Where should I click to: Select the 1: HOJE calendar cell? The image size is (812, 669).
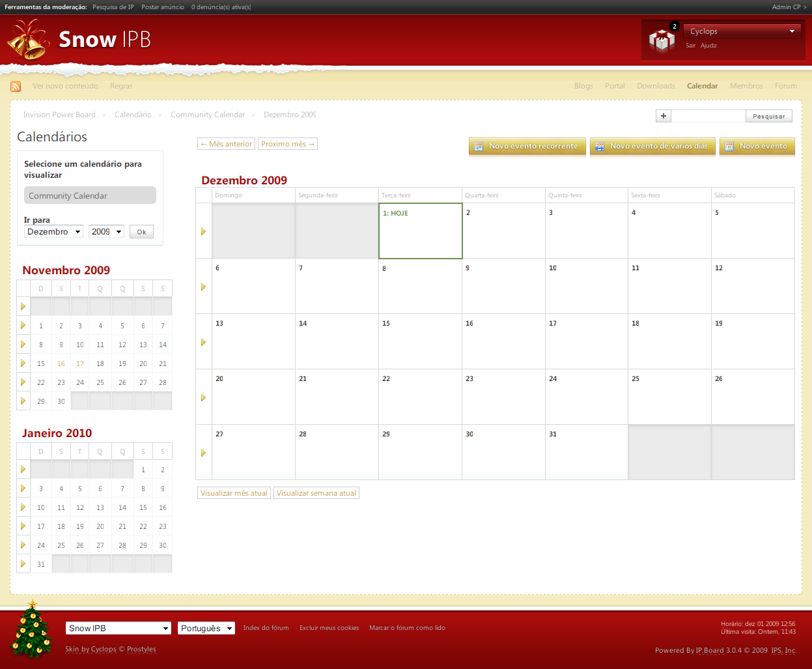coord(421,231)
